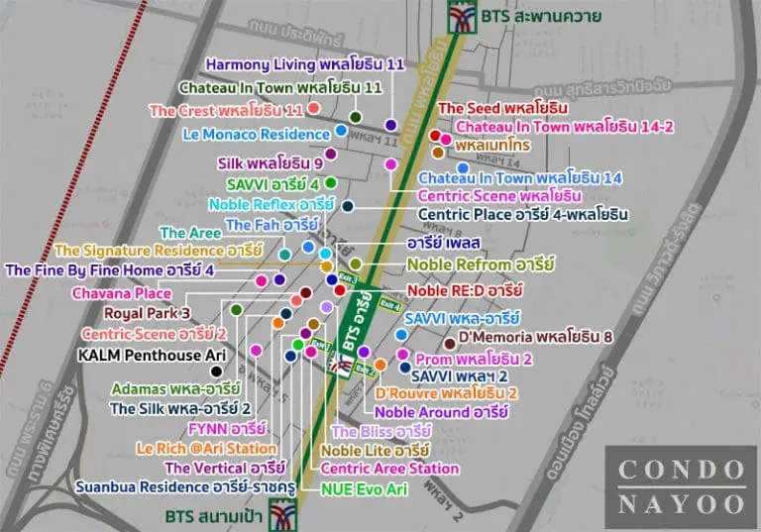Image resolution: width=761 pixels, height=532 pixels.
Task: Select Chateau In Town พหลโยธิน 14-2 label
Action: (x=565, y=127)
